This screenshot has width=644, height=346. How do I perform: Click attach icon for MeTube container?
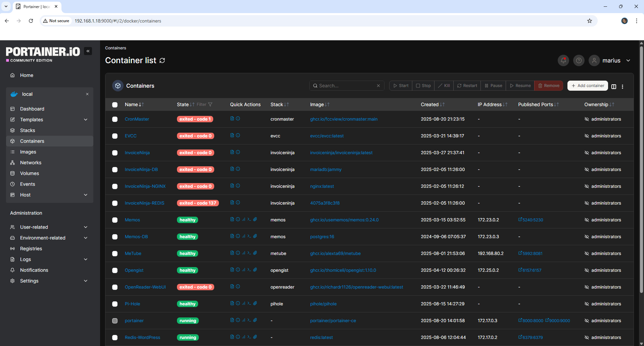point(255,253)
